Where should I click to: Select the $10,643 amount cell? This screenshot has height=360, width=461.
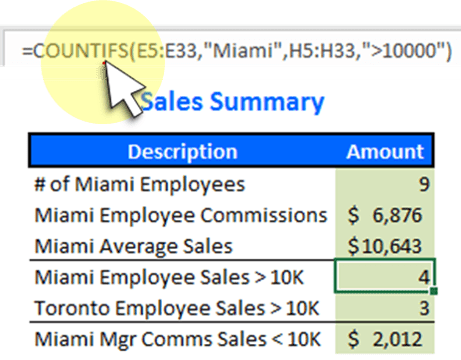tap(385, 246)
